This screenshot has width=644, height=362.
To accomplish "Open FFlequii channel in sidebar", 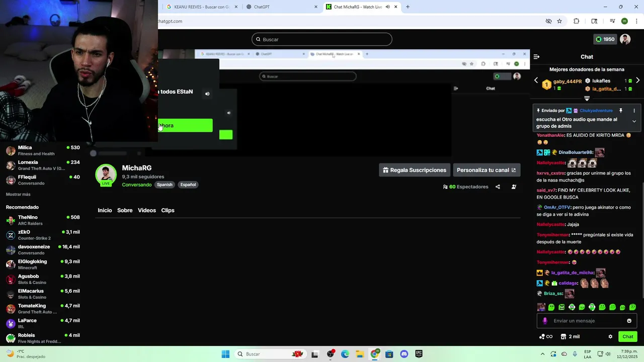I will [x=43, y=179].
